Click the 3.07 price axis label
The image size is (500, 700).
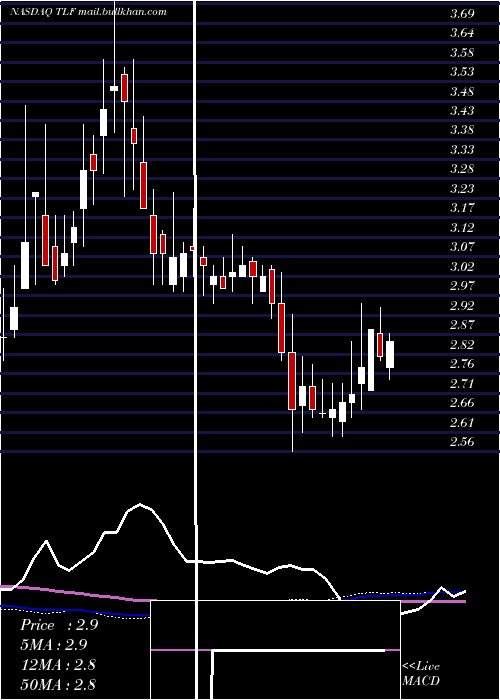tap(462, 247)
